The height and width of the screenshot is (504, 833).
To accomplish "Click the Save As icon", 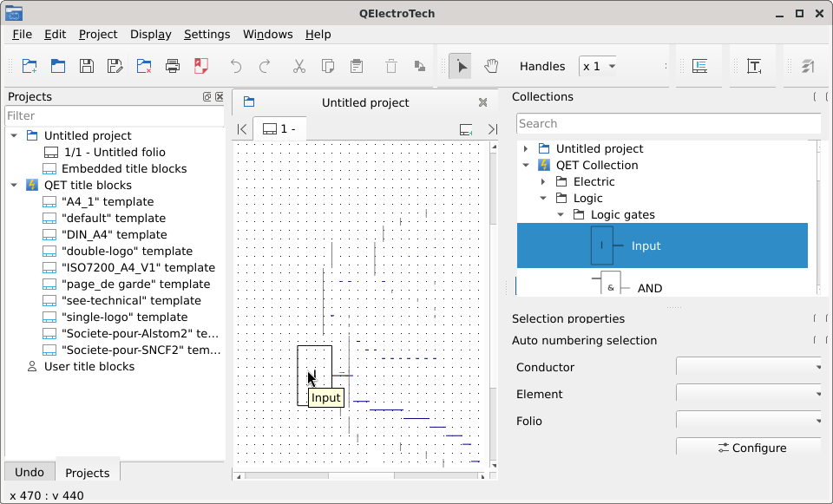I will point(115,67).
